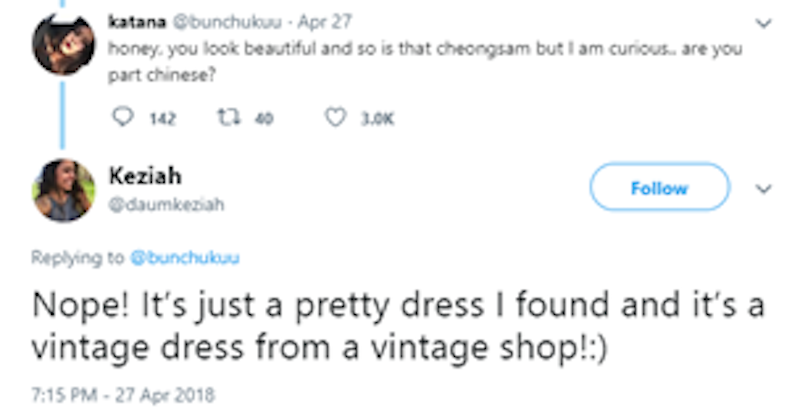The width and height of the screenshot is (800, 416).
Task: Click katana's tweet text about the cheongsam
Action: (x=425, y=62)
